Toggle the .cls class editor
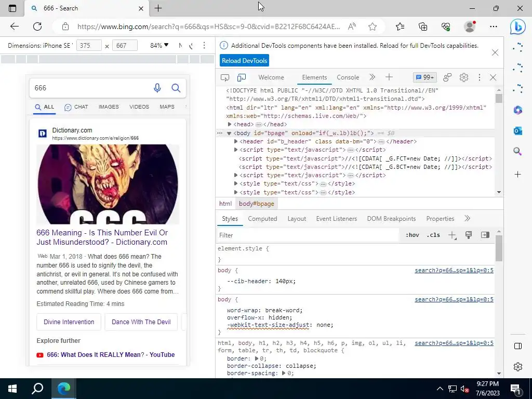 coord(433,235)
